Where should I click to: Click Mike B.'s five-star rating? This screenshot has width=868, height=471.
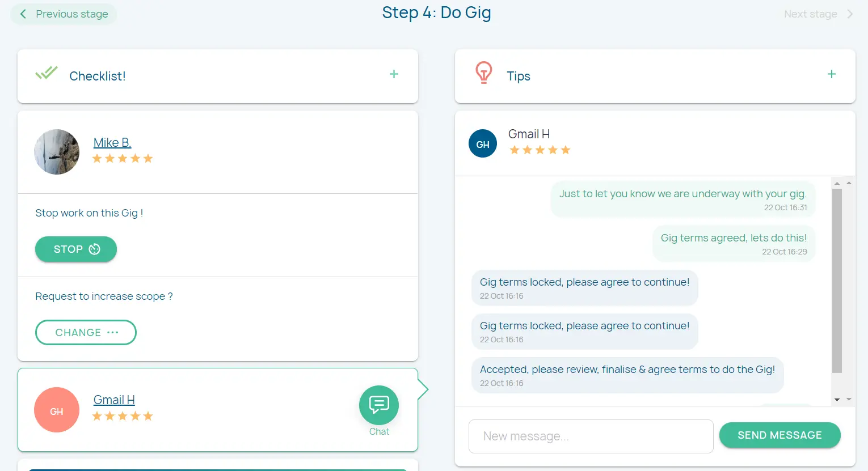[x=123, y=159]
